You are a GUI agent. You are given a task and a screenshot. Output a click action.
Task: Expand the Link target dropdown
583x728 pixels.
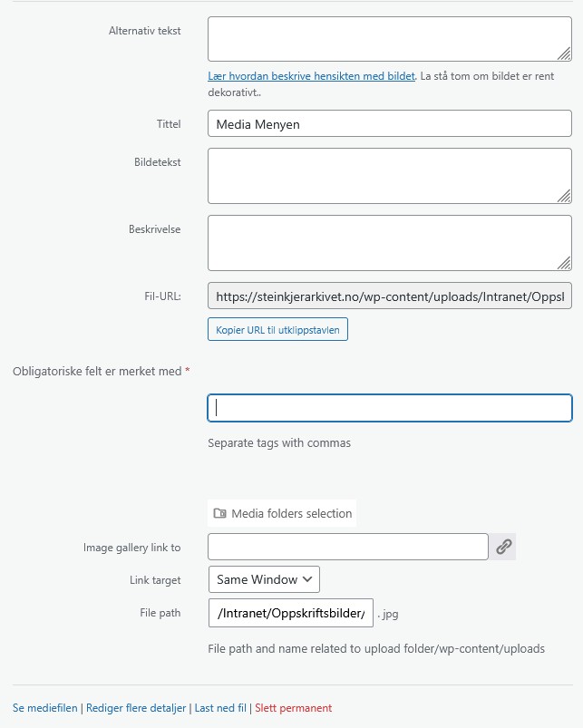pyautogui.click(x=264, y=579)
